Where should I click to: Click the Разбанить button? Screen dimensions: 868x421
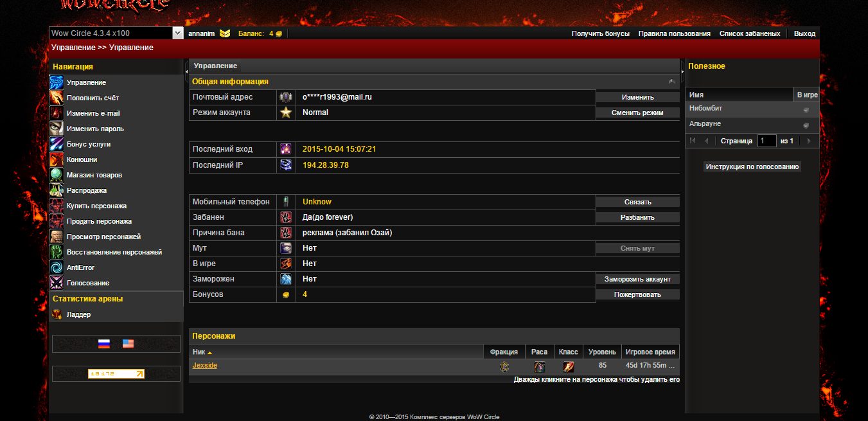pyautogui.click(x=637, y=217)
